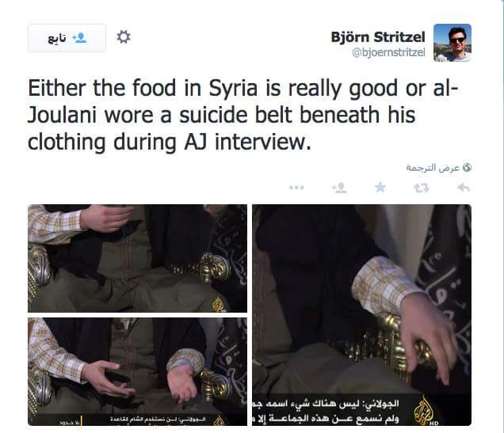Click the tweet text about al-Joulani

click(243, 115)
